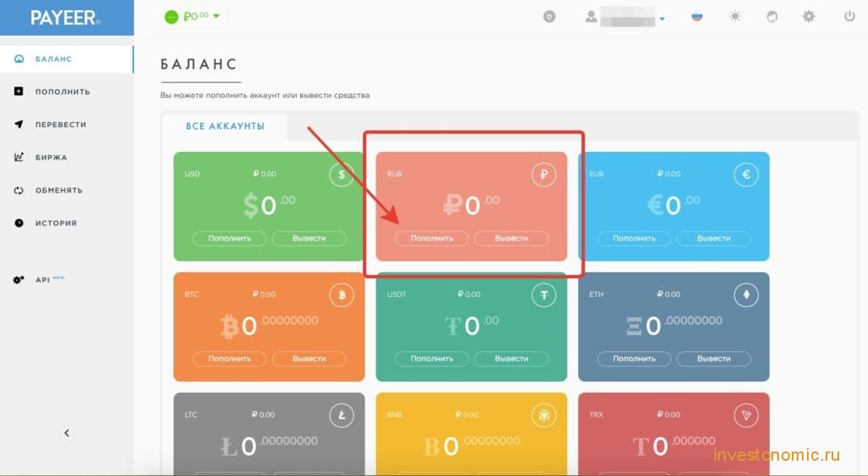The width and height of the screenshot is (868, 476).
Task: Click the paper plane Перевести icon
Action: pyautogui.click(x=19, y=124)
